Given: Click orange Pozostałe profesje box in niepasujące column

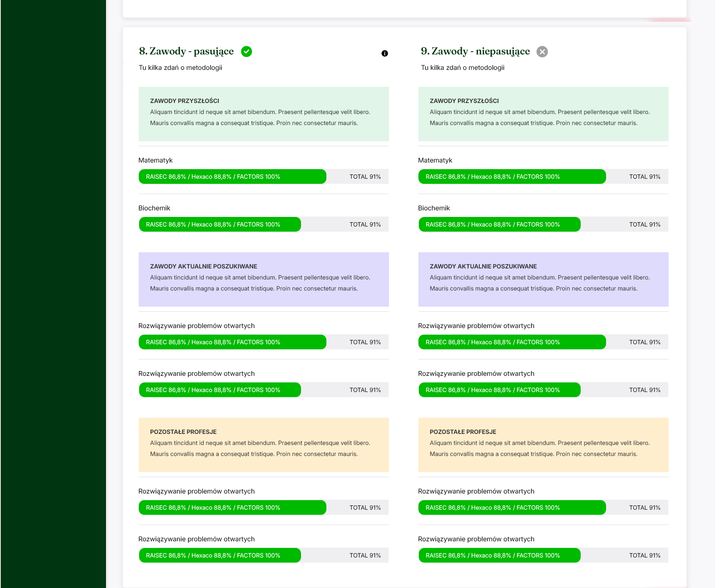Looking at the screenshot, I should coord(543,445).
